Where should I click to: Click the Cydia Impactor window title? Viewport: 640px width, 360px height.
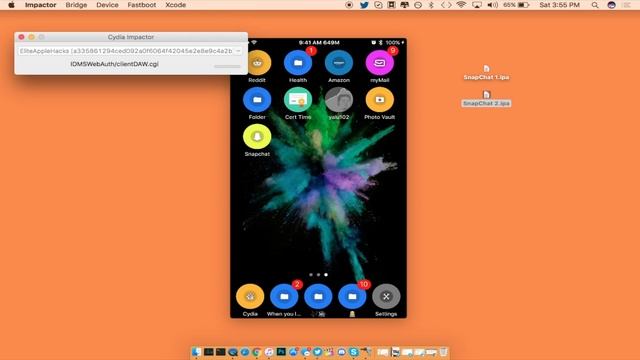pyautogui.click(x=131, y=37)
